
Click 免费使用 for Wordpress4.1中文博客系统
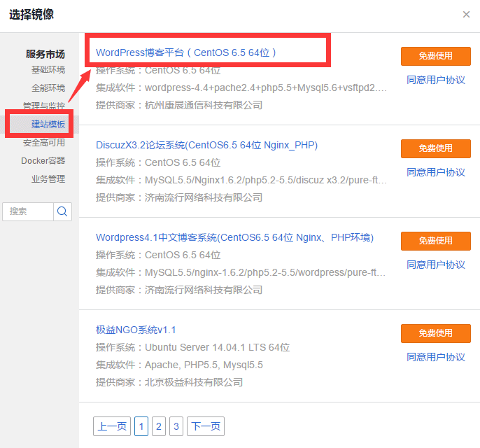click(436, 241)
